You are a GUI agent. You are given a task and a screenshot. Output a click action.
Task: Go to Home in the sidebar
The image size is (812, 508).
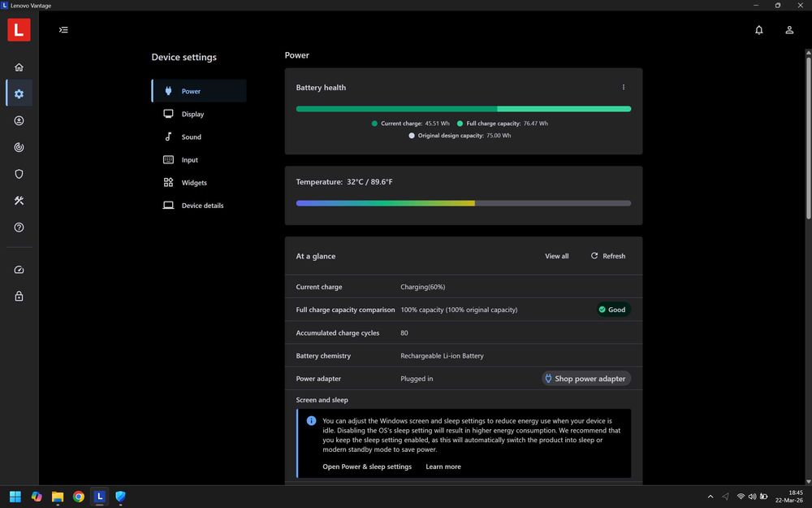pos(19,67)
